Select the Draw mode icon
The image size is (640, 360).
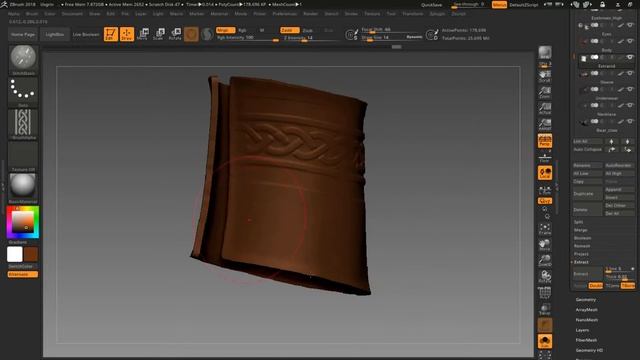tap(127, 34)
